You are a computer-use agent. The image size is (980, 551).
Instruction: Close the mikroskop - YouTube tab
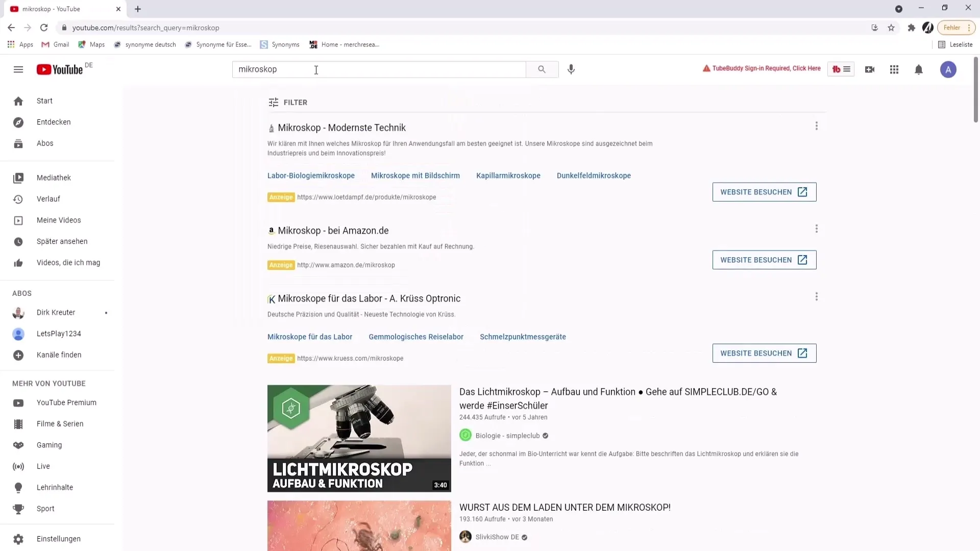pos(118,9)
